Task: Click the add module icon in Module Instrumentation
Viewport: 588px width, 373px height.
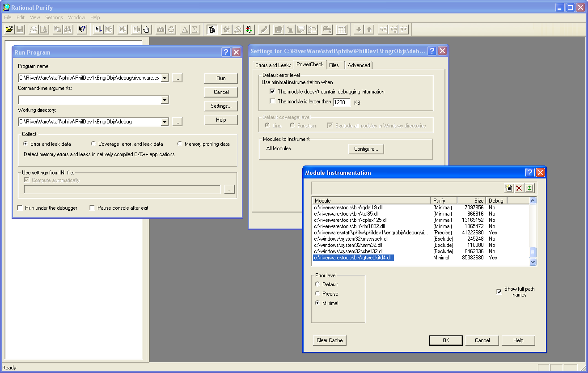Action: click(508, 188)
